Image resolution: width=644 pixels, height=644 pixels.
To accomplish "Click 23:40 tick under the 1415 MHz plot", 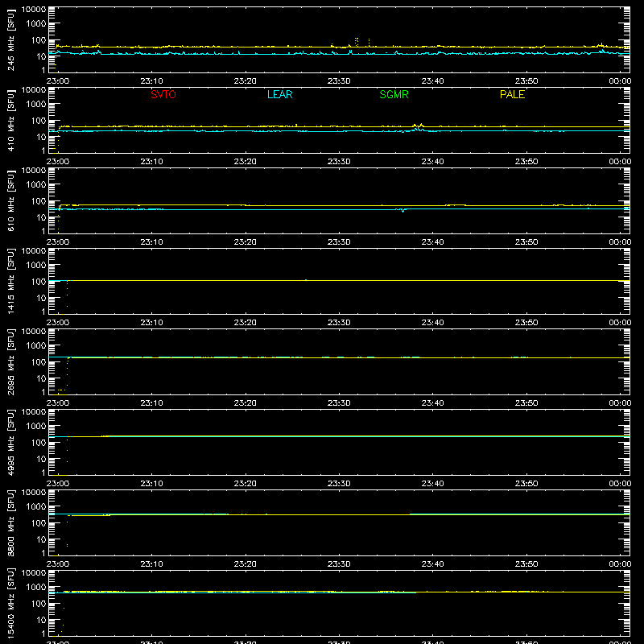I will point(432,323).
